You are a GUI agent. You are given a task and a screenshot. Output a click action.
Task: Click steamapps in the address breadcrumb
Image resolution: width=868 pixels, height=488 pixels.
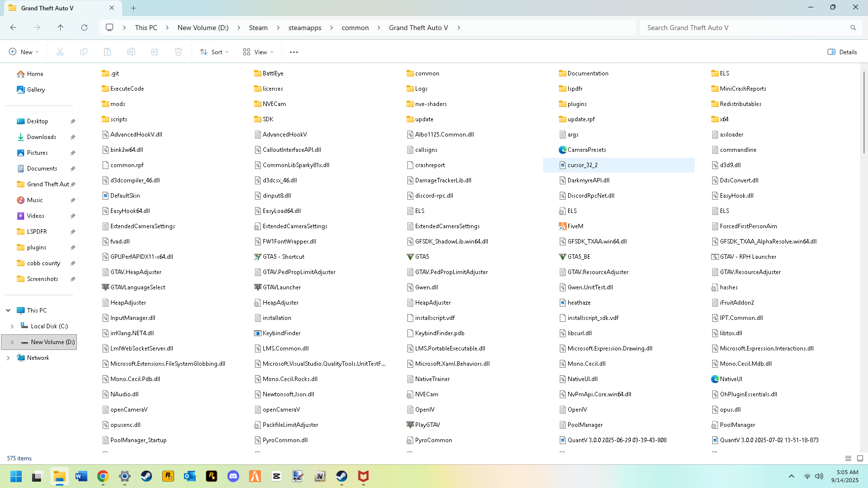coord(305,28)
